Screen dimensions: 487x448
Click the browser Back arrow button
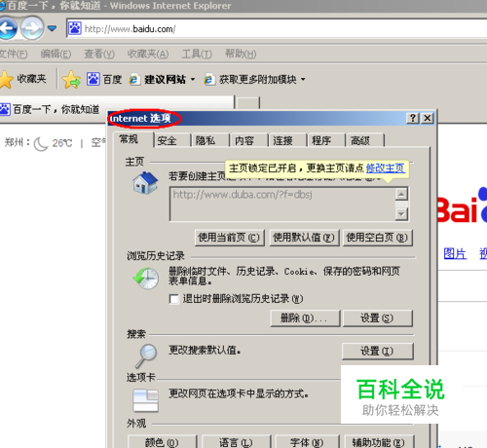pyautogui.click(x=7, y=28)
